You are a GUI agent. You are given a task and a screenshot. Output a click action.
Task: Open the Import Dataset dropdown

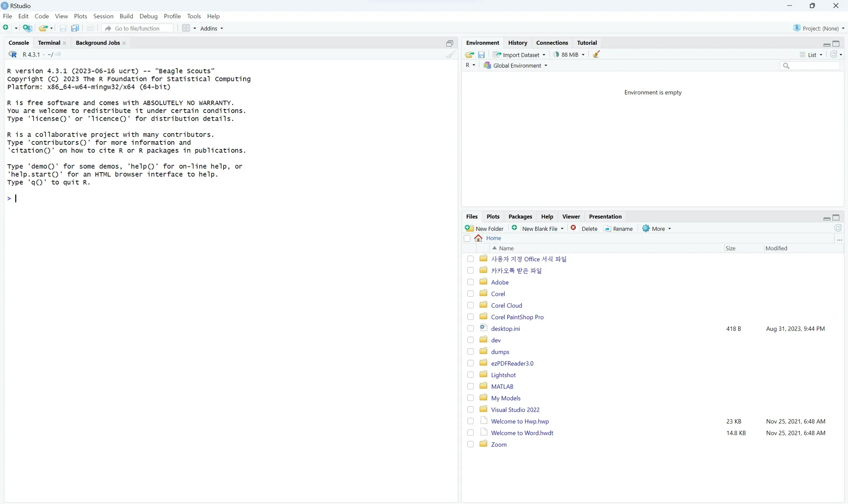coord(519,55)
